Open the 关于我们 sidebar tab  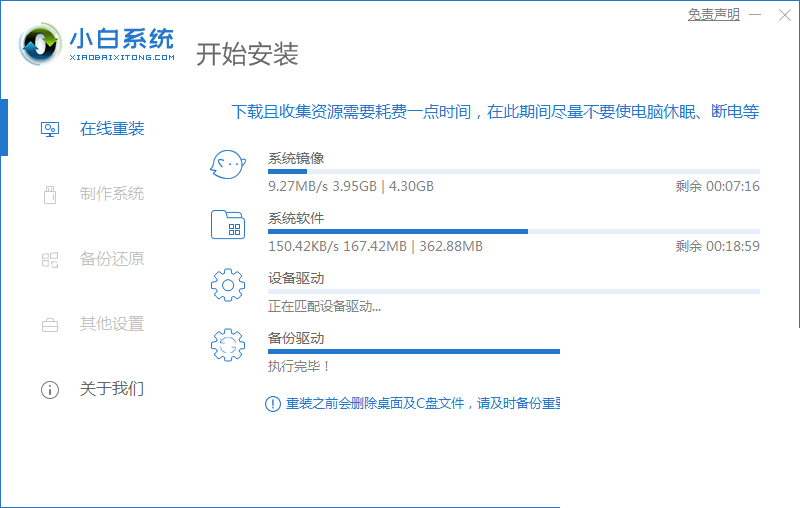pyautogui.click(x=112, y=389)
